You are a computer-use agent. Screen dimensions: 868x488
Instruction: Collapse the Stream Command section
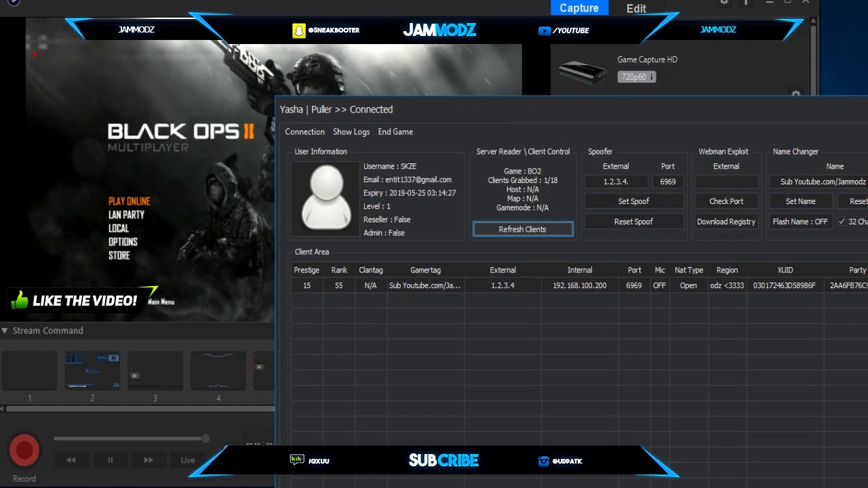[x=5, y=331]
